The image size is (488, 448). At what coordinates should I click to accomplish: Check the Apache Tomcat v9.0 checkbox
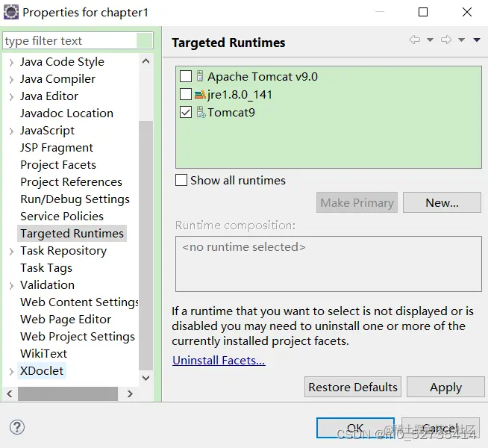click(x=186, y=76)
